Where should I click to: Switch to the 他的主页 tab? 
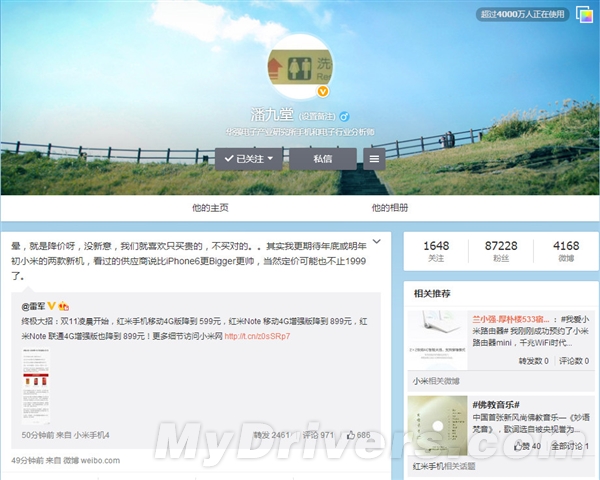click(210, 208)
